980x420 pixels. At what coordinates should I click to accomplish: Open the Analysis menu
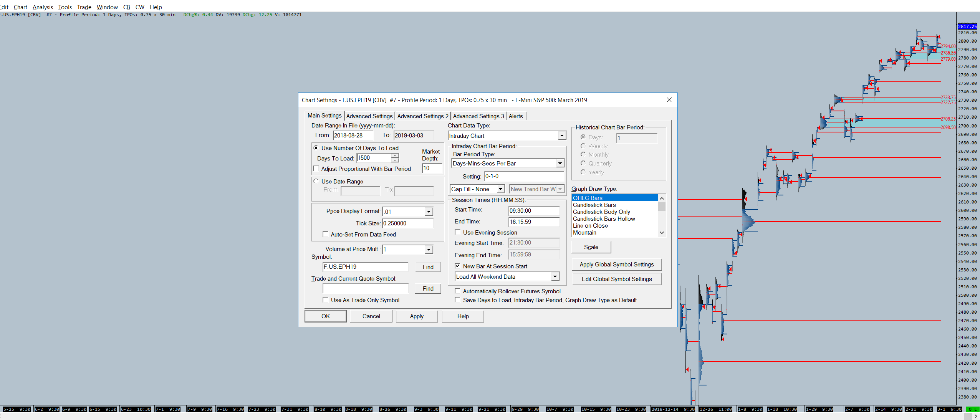point(43,7)
